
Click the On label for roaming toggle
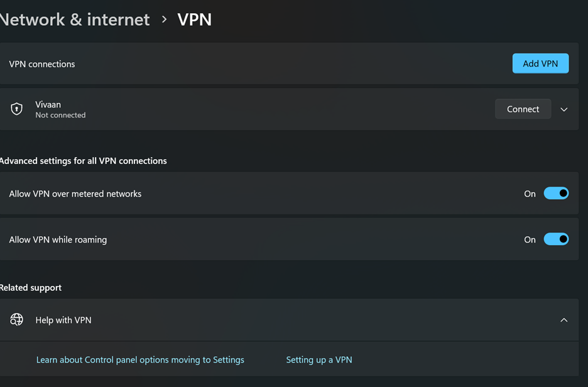[530, 239]
